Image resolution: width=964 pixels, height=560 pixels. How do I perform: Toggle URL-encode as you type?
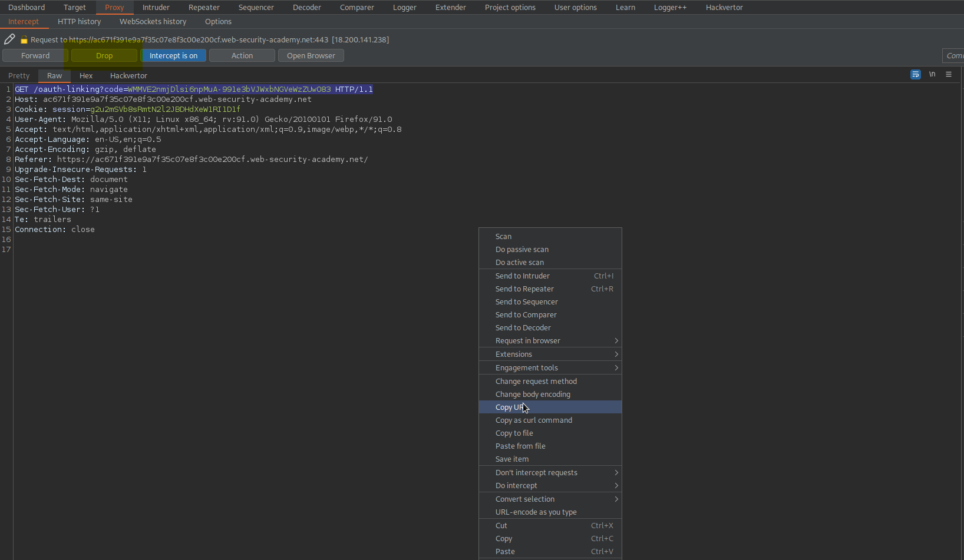tap(550, 512)
